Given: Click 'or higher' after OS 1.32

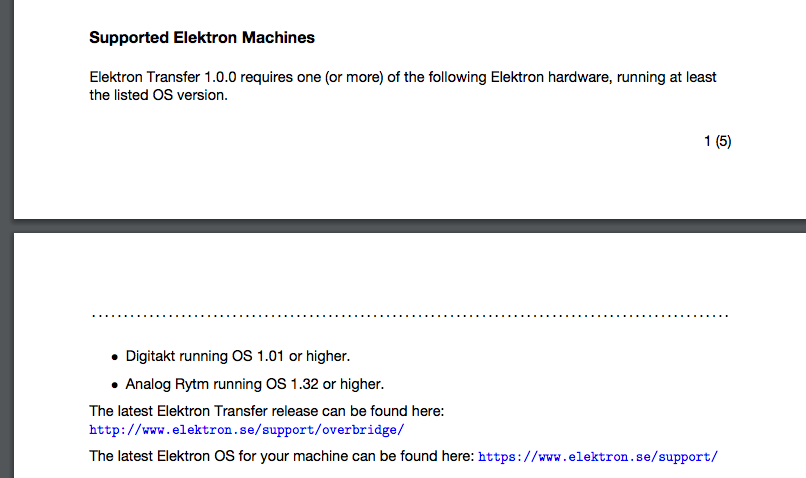Looking at the screenshot, I should pos(355,384).
